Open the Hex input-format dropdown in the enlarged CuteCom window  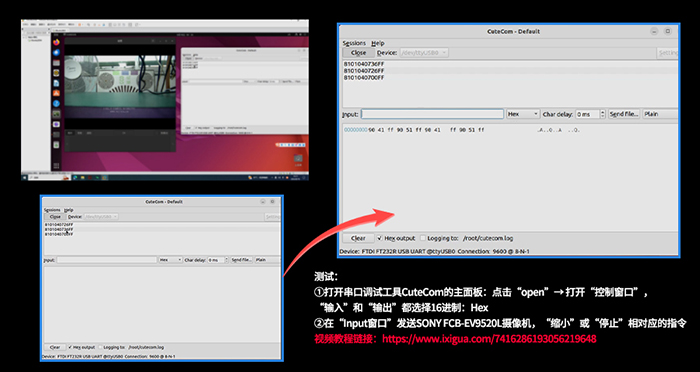tap(523, 114)
